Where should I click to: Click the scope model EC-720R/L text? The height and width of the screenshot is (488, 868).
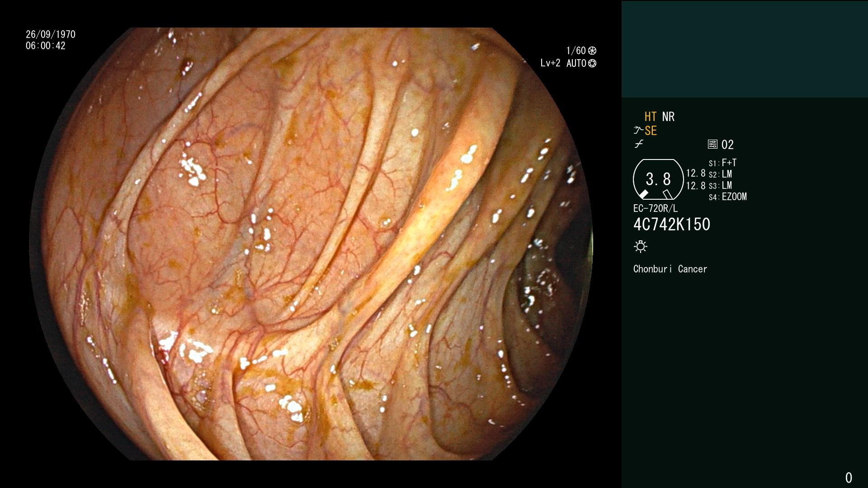656,208
